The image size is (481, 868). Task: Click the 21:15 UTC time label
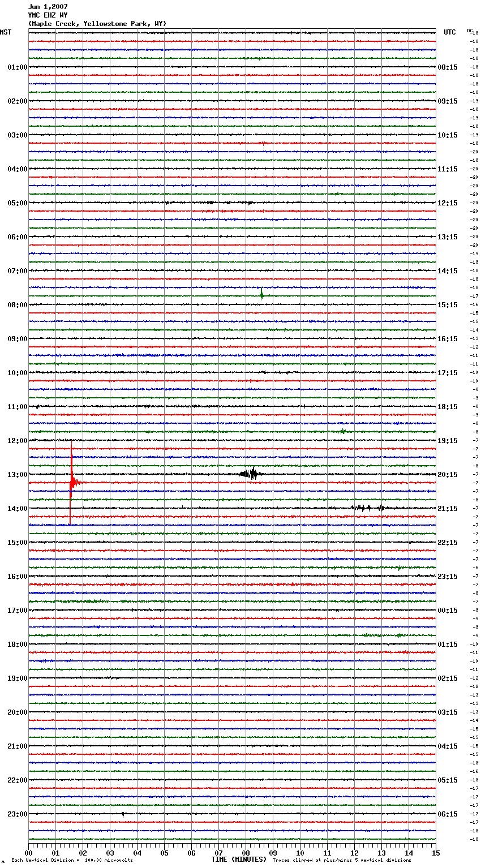pos(448,509)
